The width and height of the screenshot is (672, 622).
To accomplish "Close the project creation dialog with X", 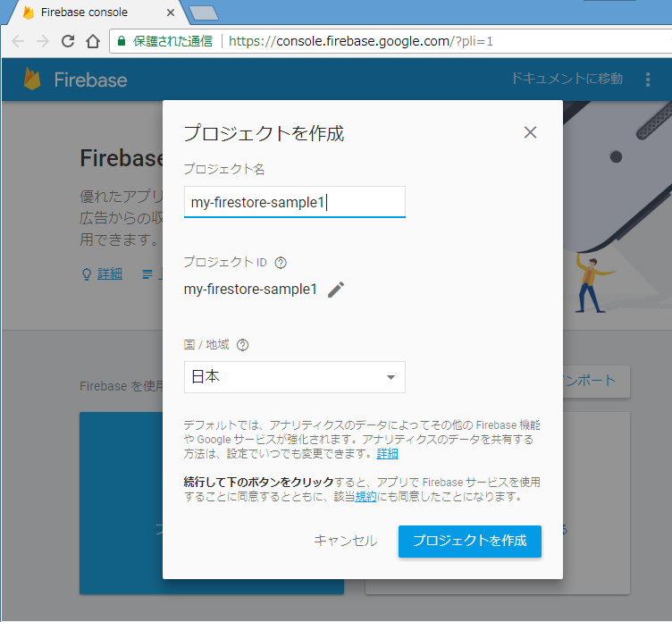I will point(530,132).
